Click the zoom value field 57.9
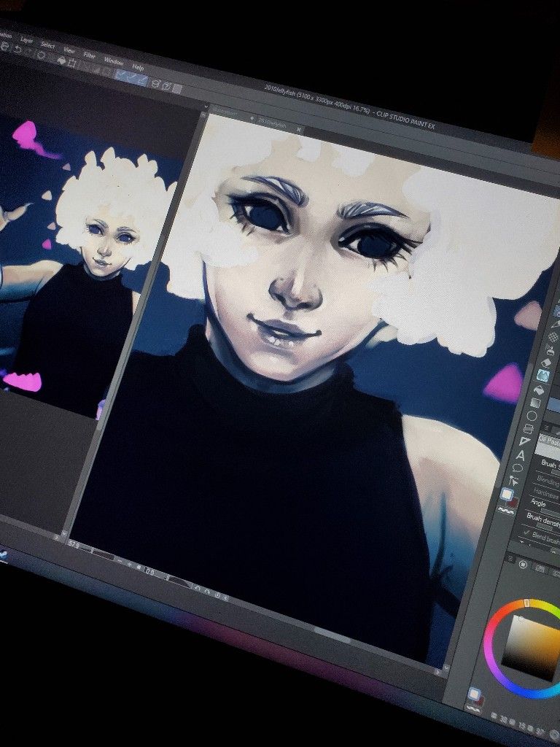The width and height of the screenshot is (560, 747). point(74,544)
